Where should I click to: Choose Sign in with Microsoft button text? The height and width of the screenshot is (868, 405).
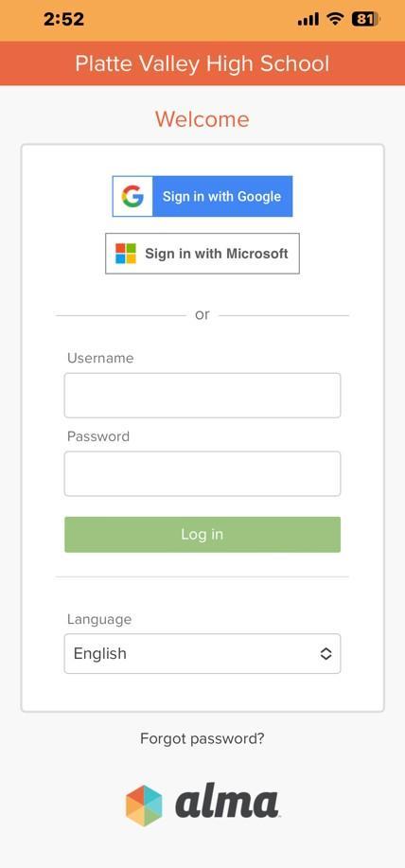pos(217,254)
